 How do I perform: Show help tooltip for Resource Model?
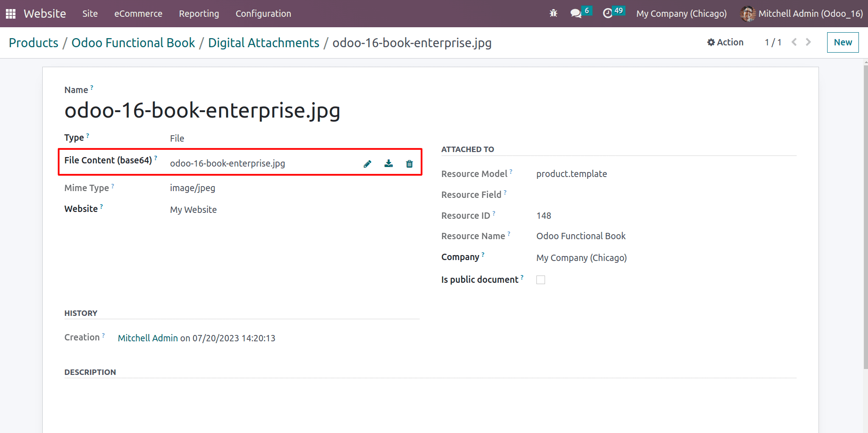click(511, 171)
